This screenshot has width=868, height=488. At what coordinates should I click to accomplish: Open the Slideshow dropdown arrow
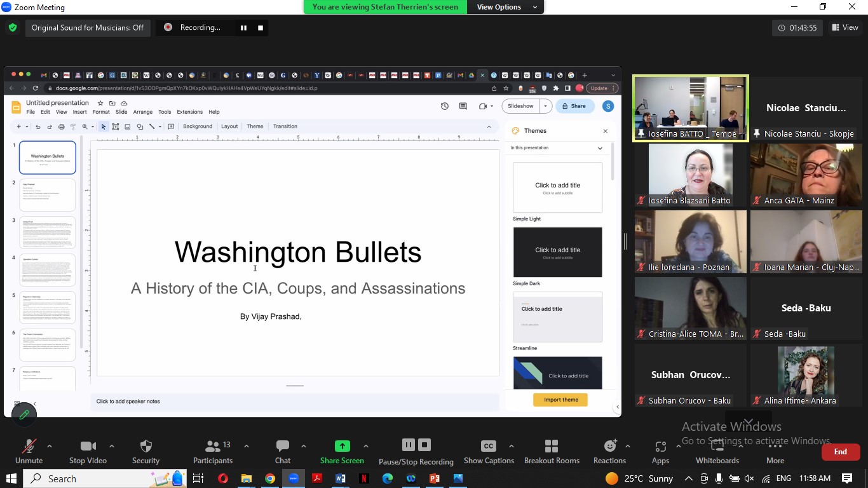point(545,106)
